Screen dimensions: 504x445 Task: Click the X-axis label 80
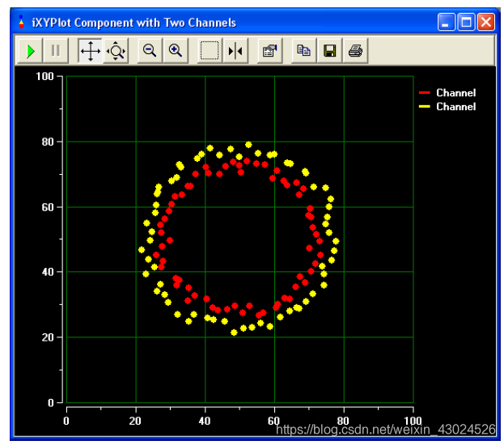click(x=343, y=421)
